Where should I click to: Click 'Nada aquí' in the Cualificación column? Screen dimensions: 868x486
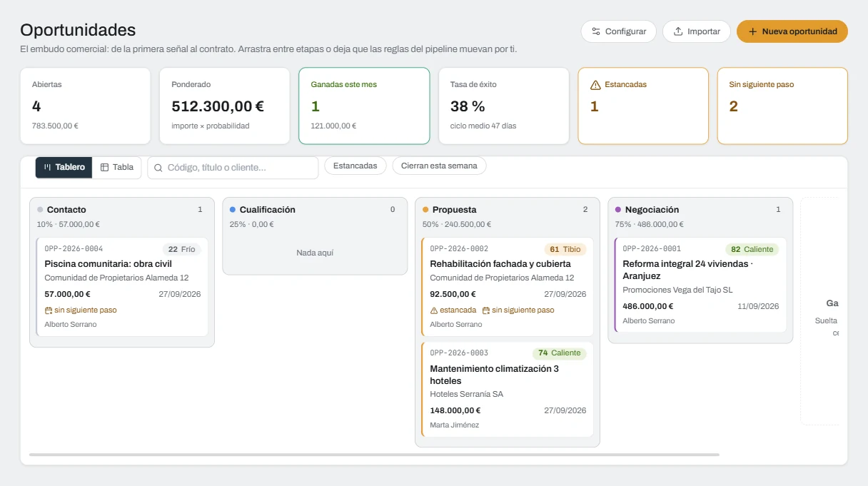pyautogui.click(x=315, y=253)
